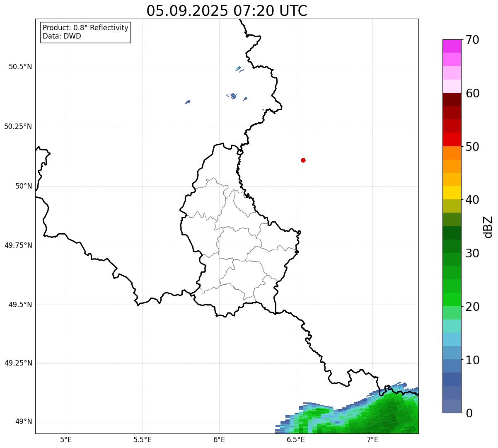Click the longitude label "7°E"
This screenshot has width=498, height=448.
coord(372,440)
